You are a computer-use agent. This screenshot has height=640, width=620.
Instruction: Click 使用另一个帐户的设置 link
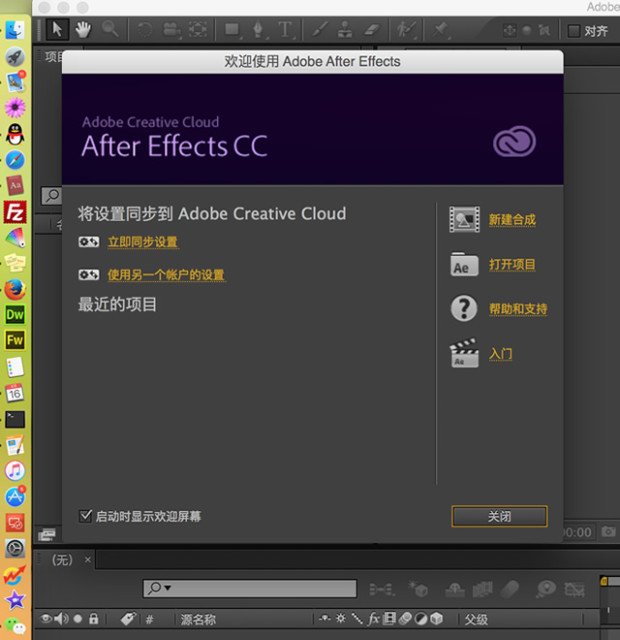click(x=167, y=275)
